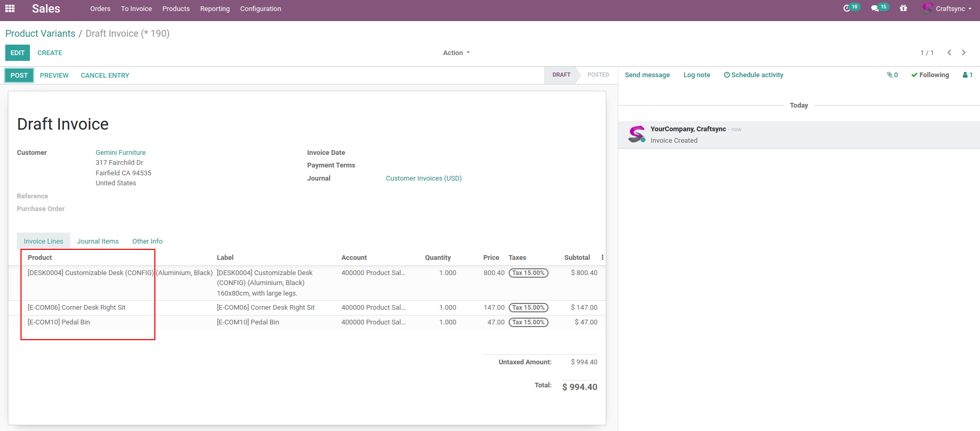Open column options kebab in invoice table
Image resolution: width=980 pixels, height=431 pixels.
point(602,257)
